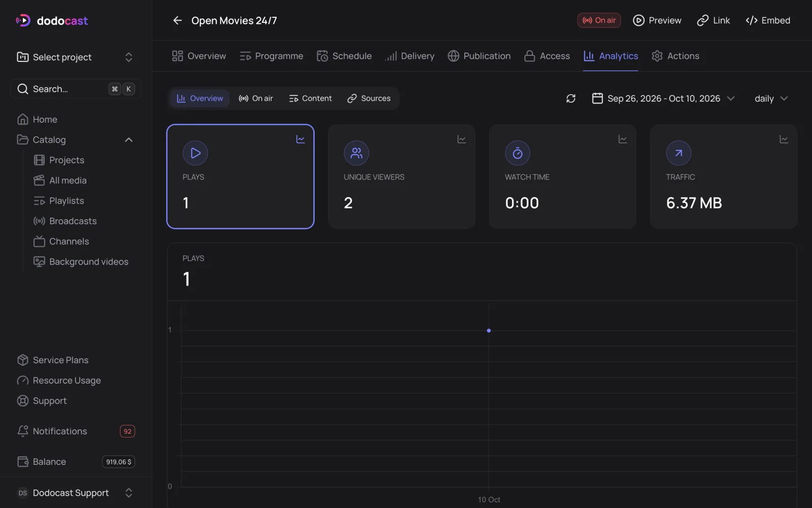Click the stopwatch icon in Watch Time card
The width and height of the screenshot is (812, 508).
coord(518,153)
